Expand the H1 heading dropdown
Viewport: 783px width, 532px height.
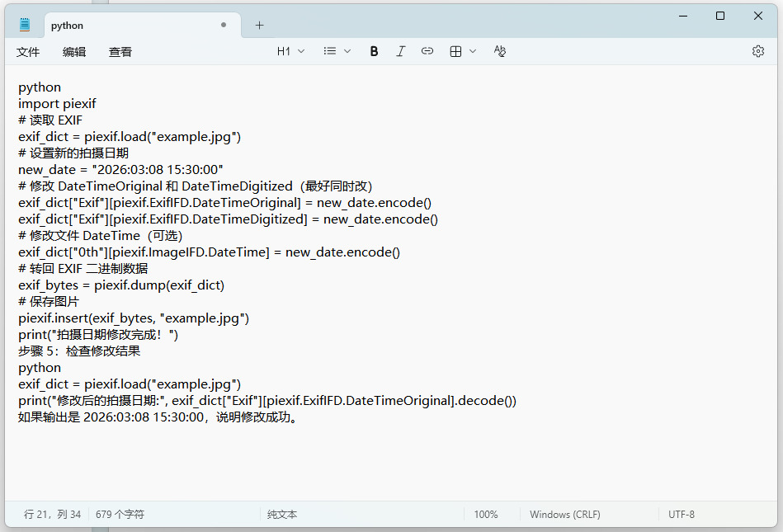point(290,51)
